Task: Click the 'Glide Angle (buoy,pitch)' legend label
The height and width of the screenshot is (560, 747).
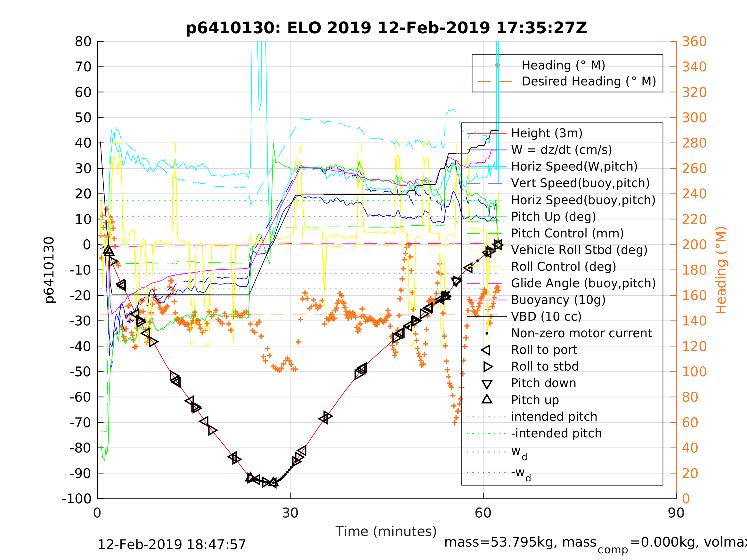Action: click(x=583, y=283)
